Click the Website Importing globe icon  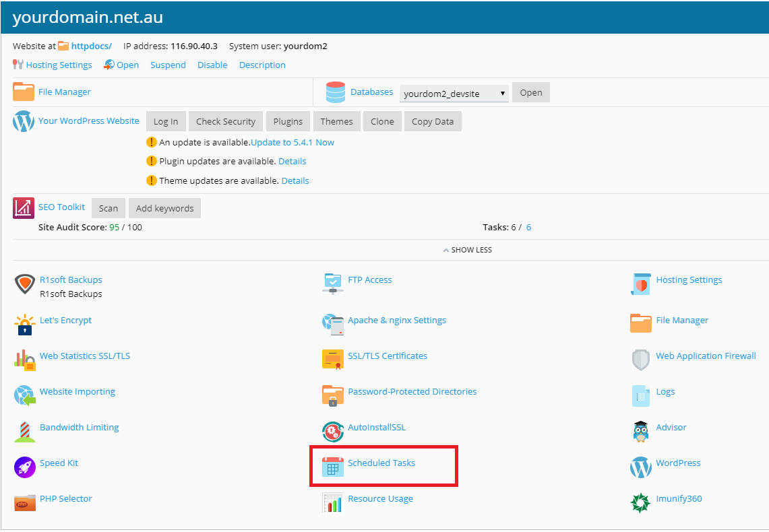point(24,396)
